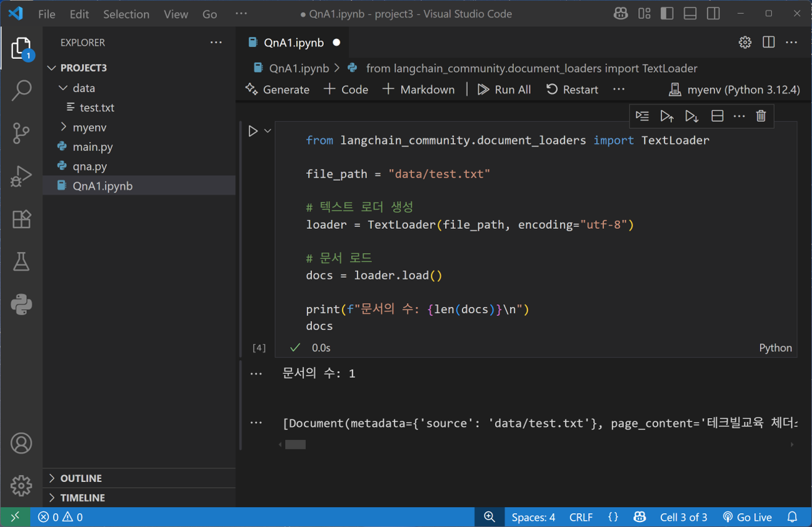Viewport: 812px width, 527px height.
Task: Open the Selection menu
Action: 126,14
